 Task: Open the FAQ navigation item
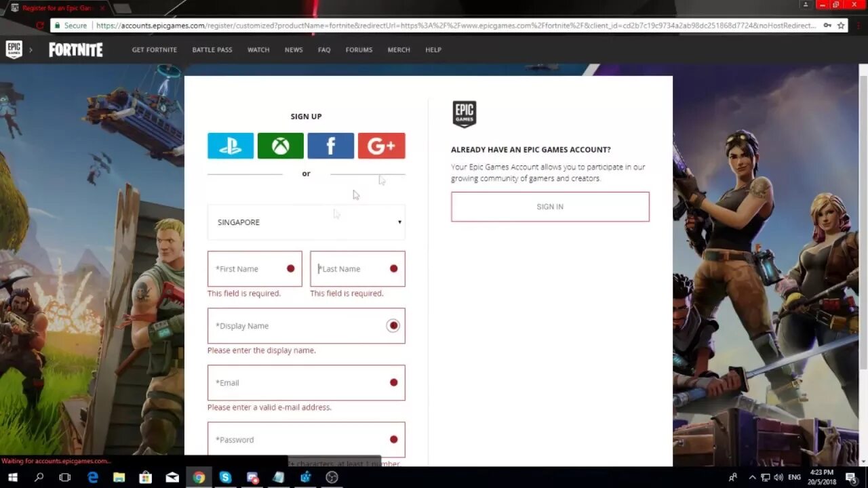click(x=324, y=49)
